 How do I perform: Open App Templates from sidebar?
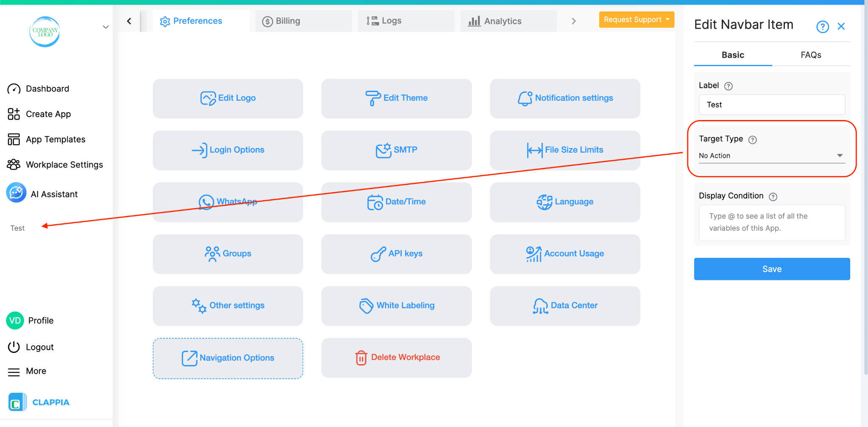pyautogui.click(x=46, y=140)
